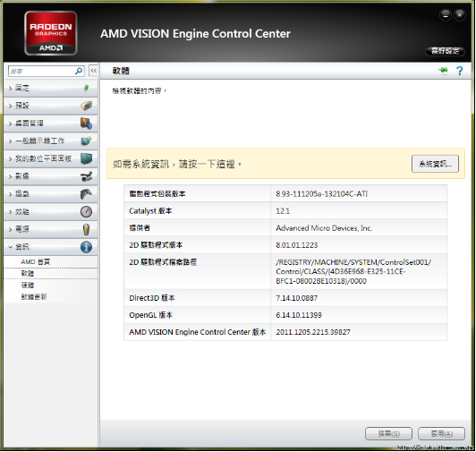
Task: Expand the 遊戲 section chevron
Action: (x=11, y=194)
